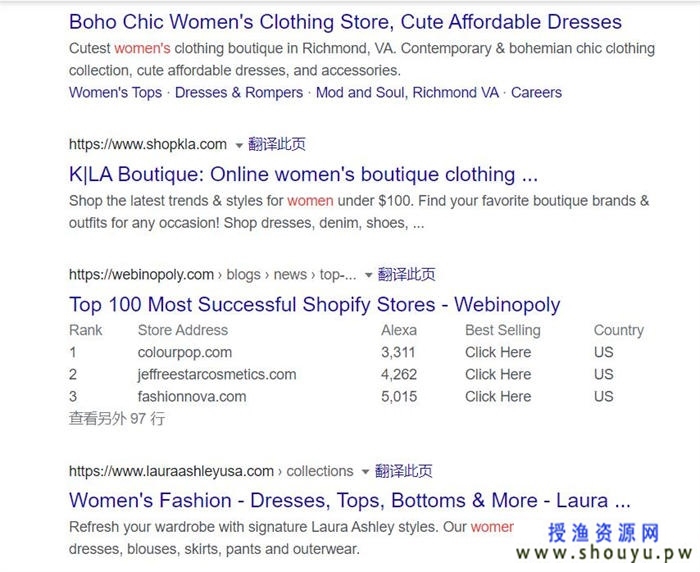The height and width of the screenshot is (572, 700).
Task: Click 翻译此页 beside the lauraashleyusa.com URL
Action: (x=404, y=471)
